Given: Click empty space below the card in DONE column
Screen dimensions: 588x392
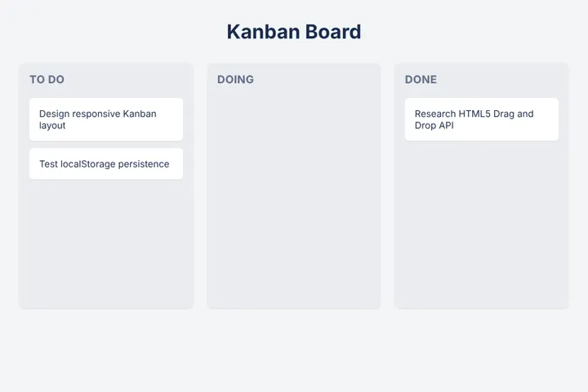Looking at the screenshot, I should point(482,225).
